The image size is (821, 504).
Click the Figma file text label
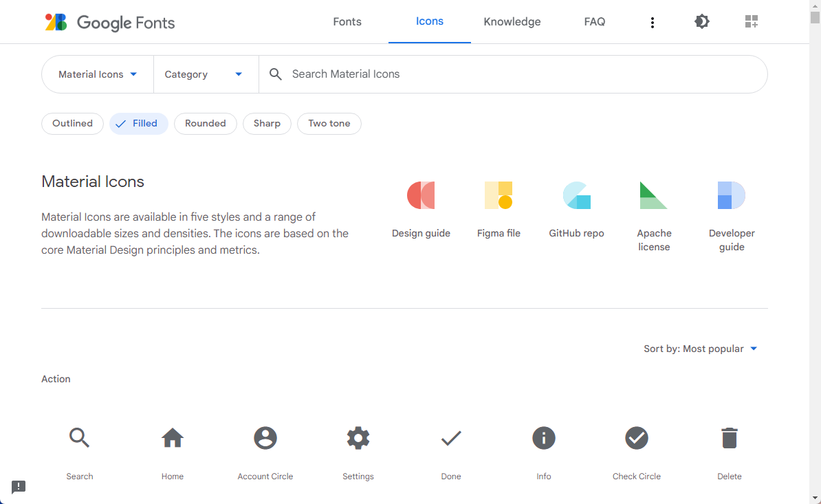tap(499, 233)
